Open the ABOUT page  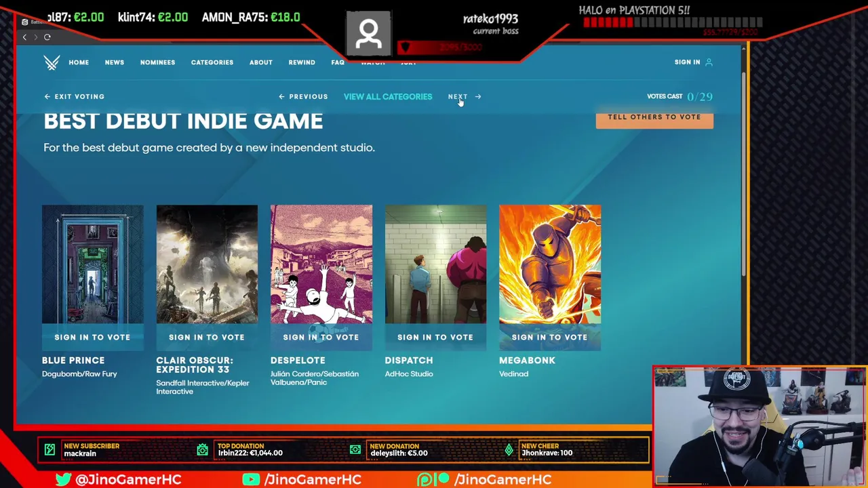point(261,62)
